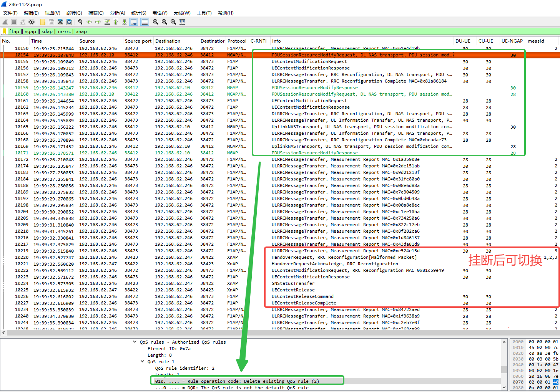Sort by the C-RNTI column header

click(x=259, y=41)
